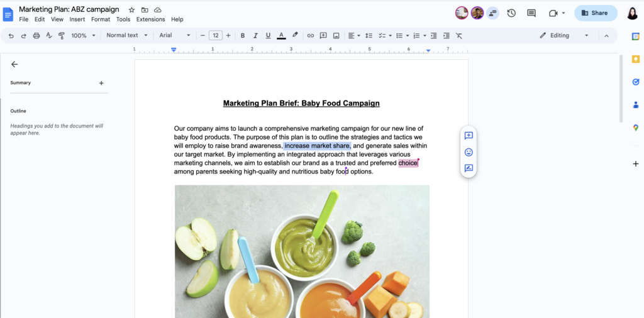This screenshot has width=644, height=318.
Task: Open comment history speech bubble icon
Action: 531,13
